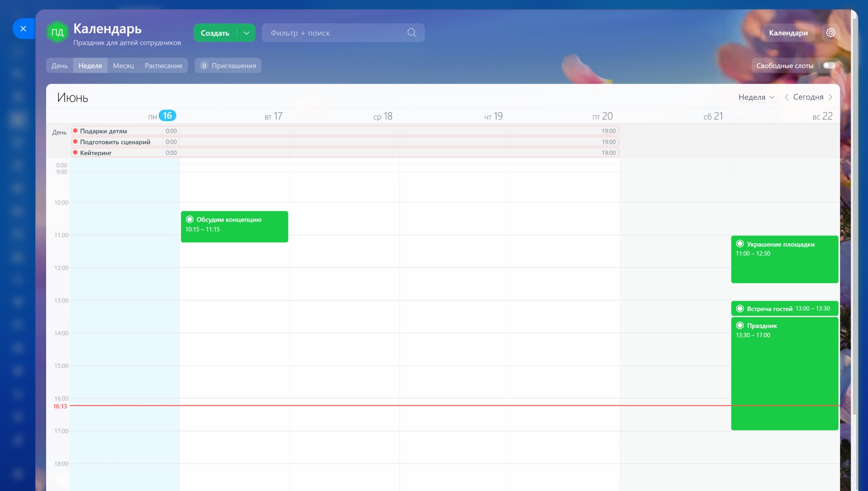Click the Фильтр + поиск field
The width and height of the screenshot is (868, 491).
point(343,33)
